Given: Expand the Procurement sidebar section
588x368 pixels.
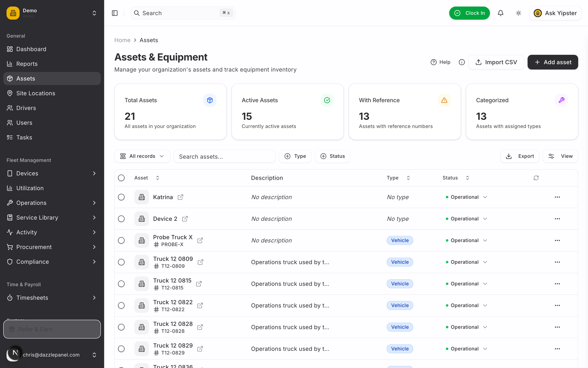Looking at the screenshot, I should point(52,247).
